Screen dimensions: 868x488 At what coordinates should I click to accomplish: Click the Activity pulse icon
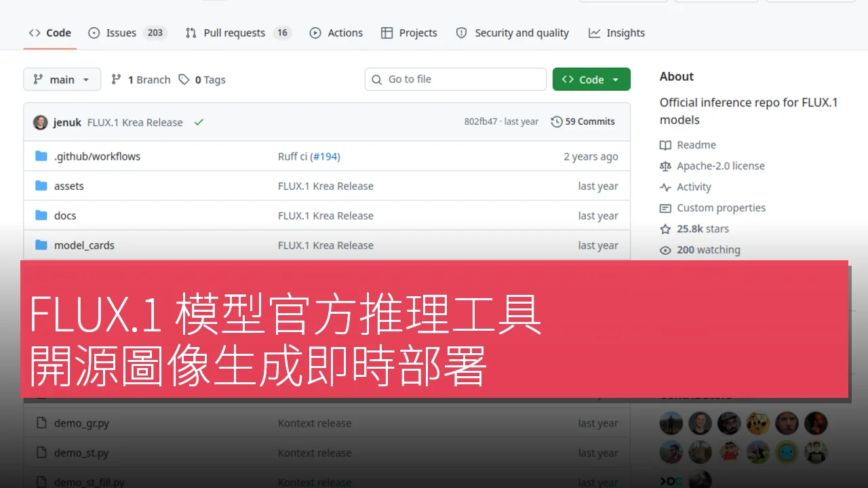[665, 187]
